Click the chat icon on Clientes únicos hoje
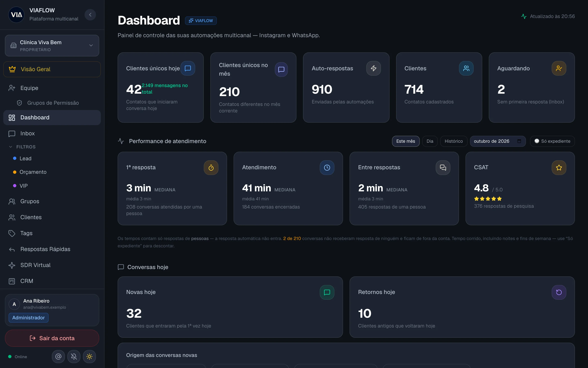This screenshot has height=368, width=588. coord(188,68)
